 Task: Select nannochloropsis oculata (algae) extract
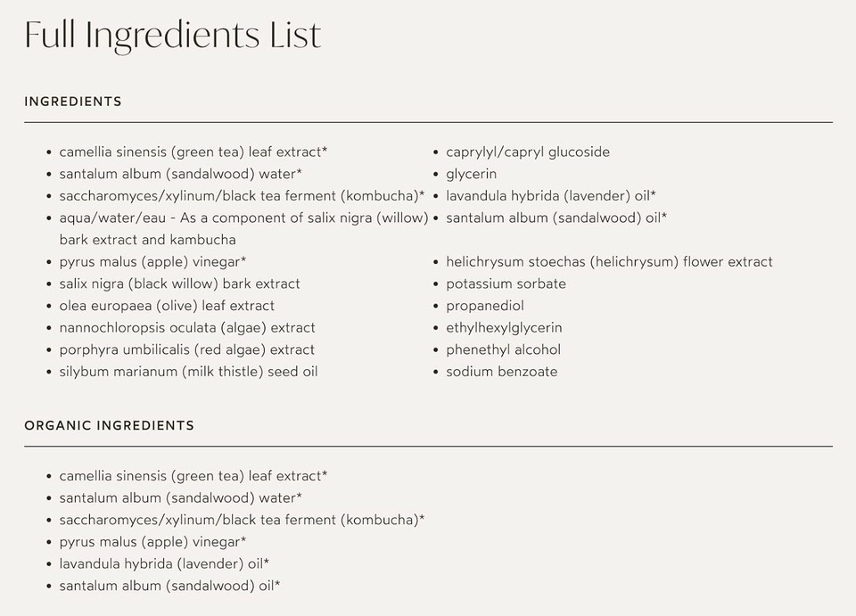(x=187, y=328)
